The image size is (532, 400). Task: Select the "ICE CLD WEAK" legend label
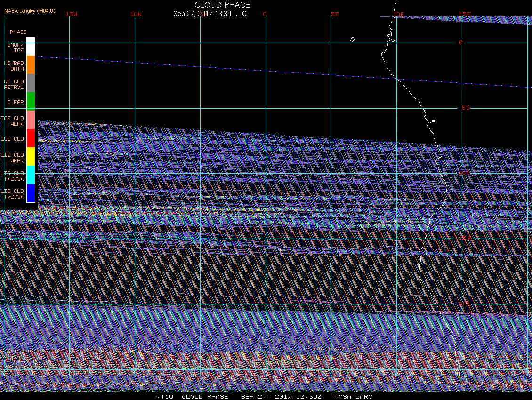click(x=13, y=121)
